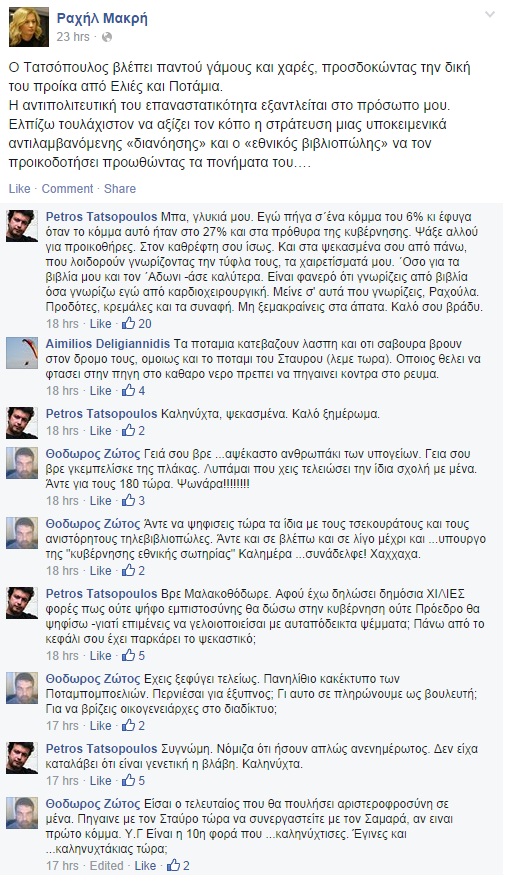Image resolution: width=510 pixels, height=881 pixels.
Task: Click thumbs-up icon showing 20 likes
Action: 129,323
